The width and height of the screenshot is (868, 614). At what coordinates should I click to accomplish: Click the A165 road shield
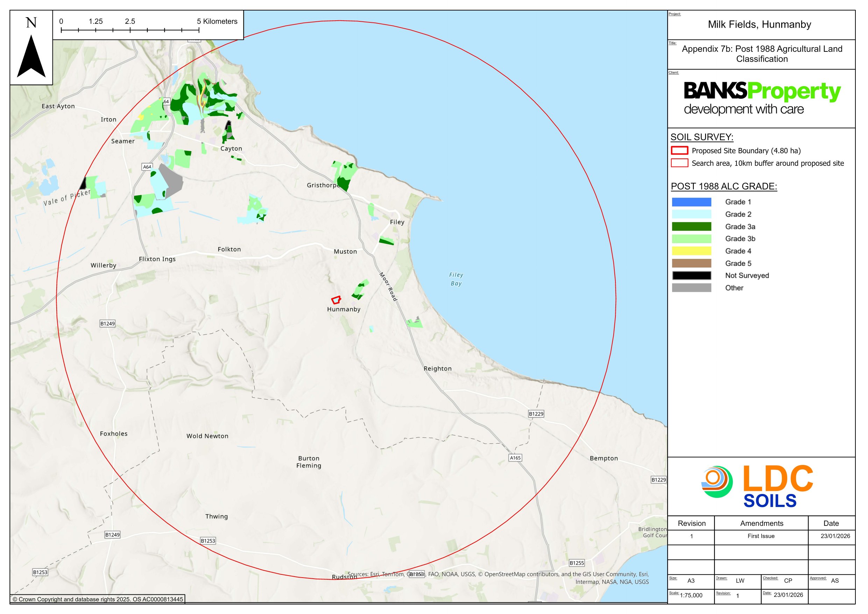[515, 458]
